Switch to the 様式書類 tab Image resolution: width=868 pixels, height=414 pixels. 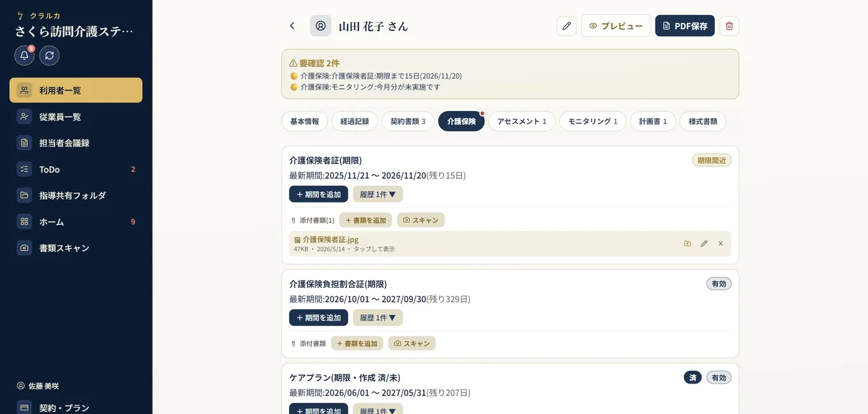703,122
